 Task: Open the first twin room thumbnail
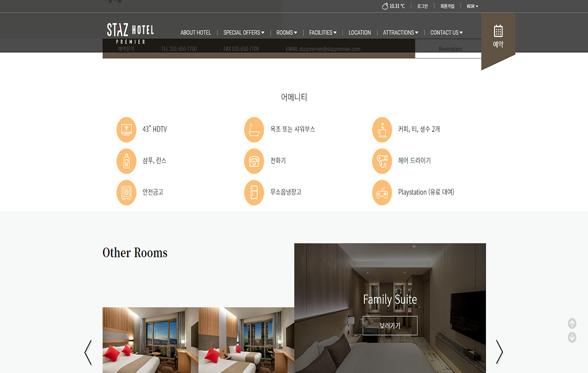pyautogui.click(x=151, y=340)
